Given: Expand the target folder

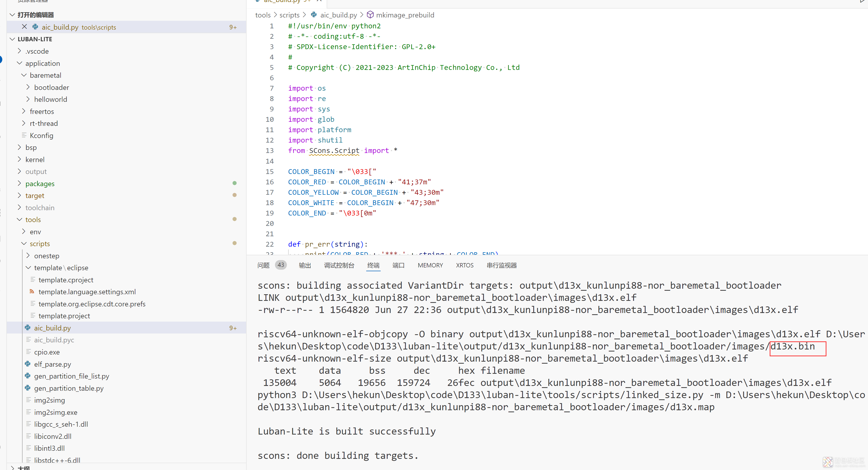Looking at the screenshot, I should tap(19, 195).
